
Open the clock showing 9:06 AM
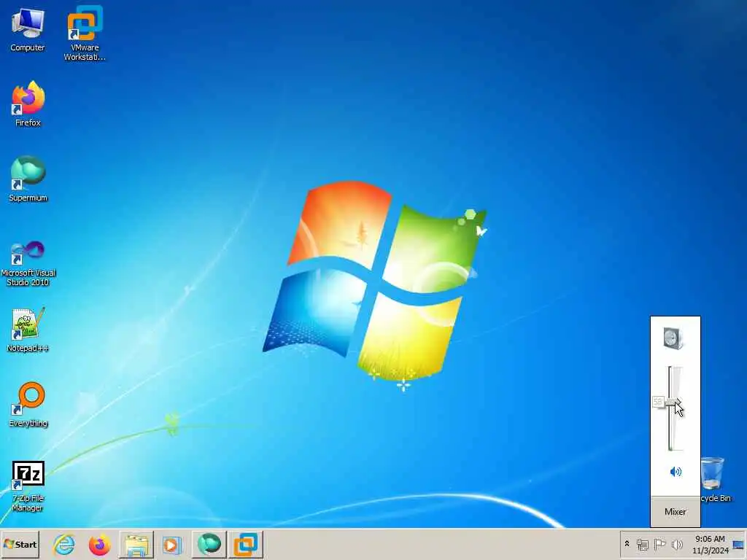coord(710,544)
